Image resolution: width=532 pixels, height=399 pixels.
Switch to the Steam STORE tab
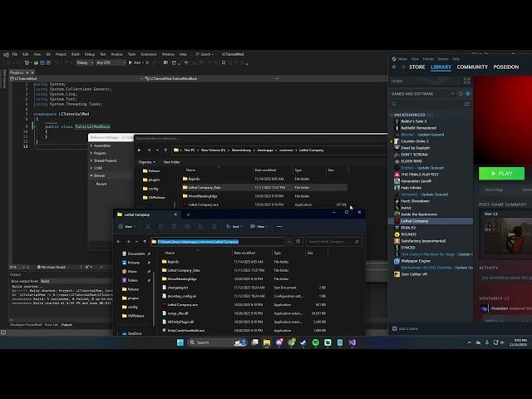417,66
